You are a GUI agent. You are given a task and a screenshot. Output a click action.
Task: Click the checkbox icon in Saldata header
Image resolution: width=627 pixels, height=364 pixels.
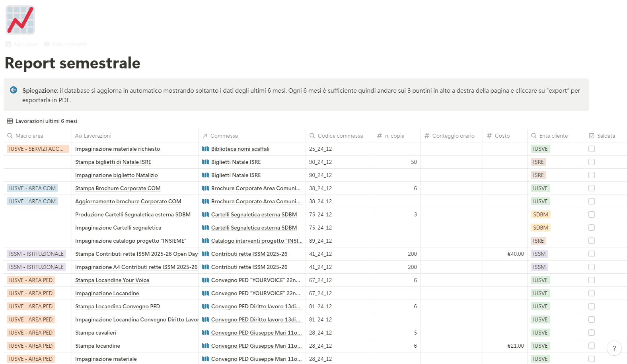click(x=592, y=136)
